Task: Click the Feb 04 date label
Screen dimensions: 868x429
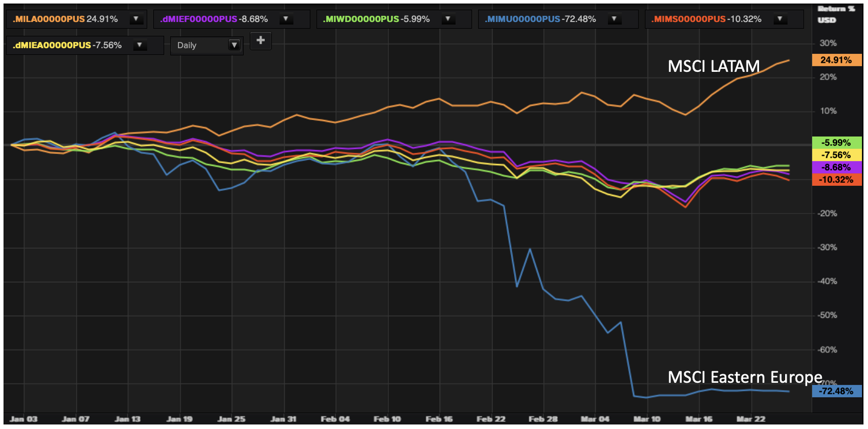Action: [336, 419]
